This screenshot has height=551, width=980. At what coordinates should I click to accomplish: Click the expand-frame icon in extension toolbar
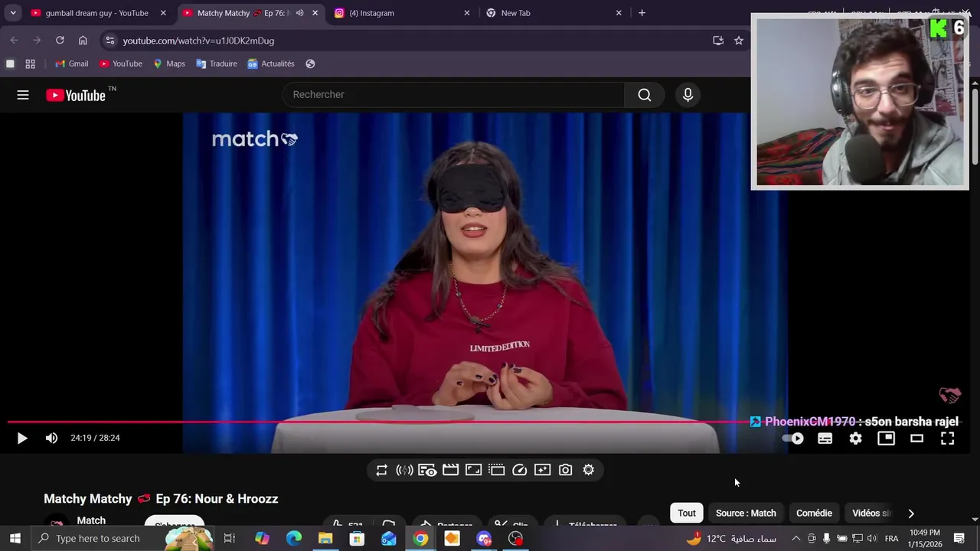[x=473, y=470]
